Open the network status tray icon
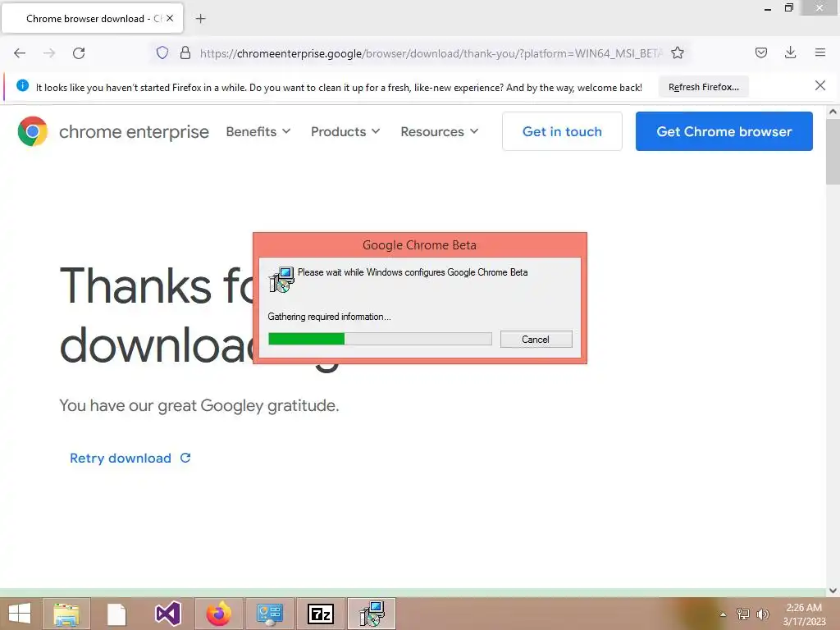The width and height of the screenshot is (840, 630). (x=742, y=614)
